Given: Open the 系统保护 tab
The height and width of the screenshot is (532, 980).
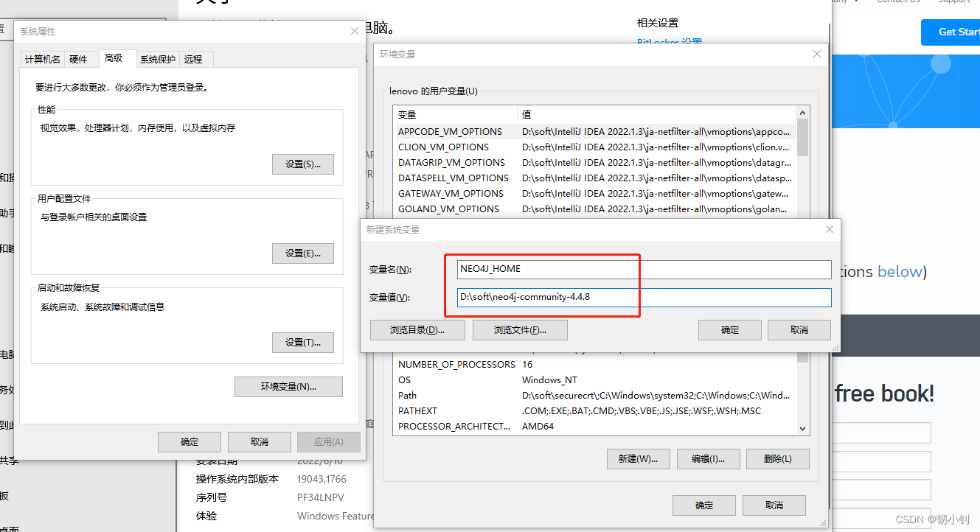Looking at the screenshot, I should point(156,58).
